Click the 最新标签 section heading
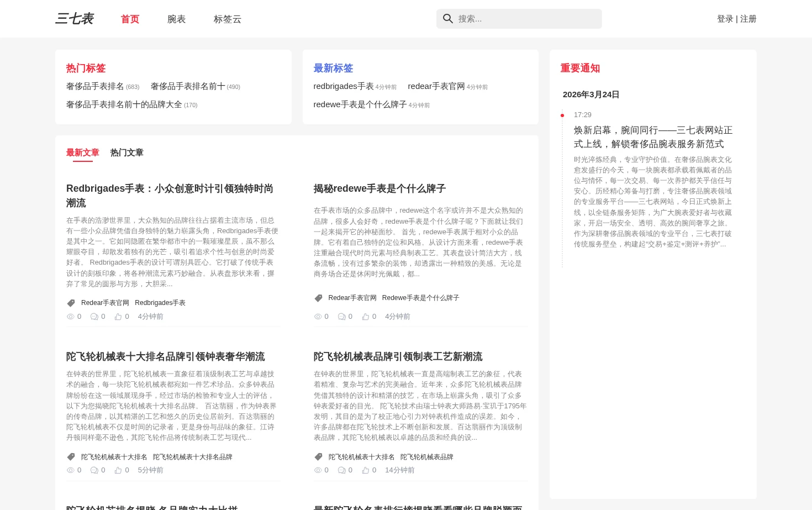812x510 pixels. point(333,68)
